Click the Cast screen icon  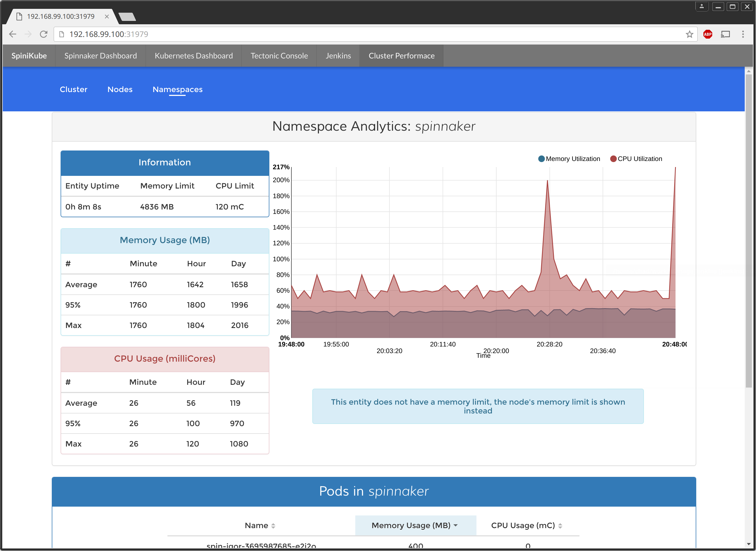click(x=725, y=34)
